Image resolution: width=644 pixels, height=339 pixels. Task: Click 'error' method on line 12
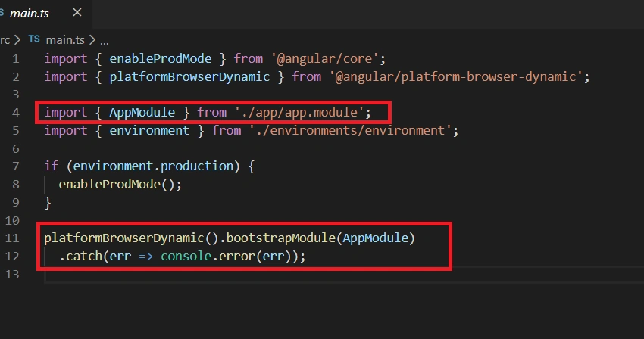click(237, 256)
